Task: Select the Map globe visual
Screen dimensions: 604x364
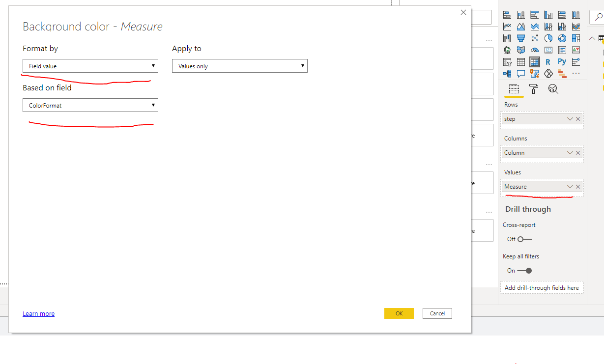Action: coord(507,50)
